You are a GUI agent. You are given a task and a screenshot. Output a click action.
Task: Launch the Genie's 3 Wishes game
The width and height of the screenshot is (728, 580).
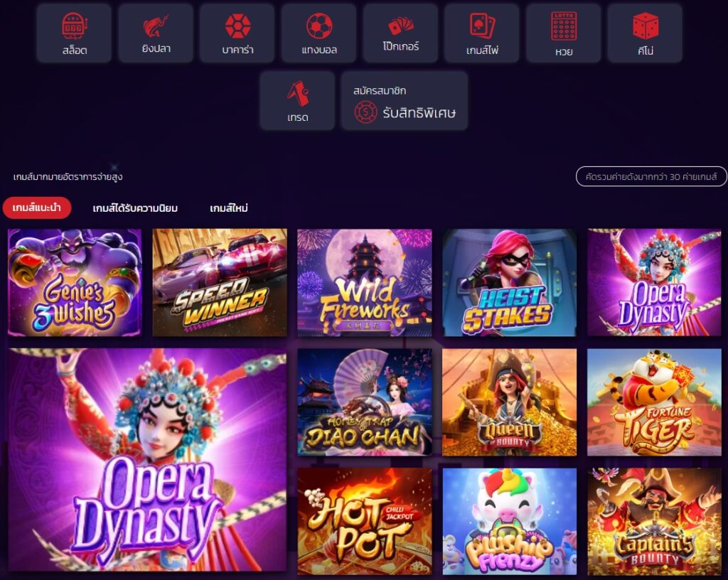tap(75, 282)
